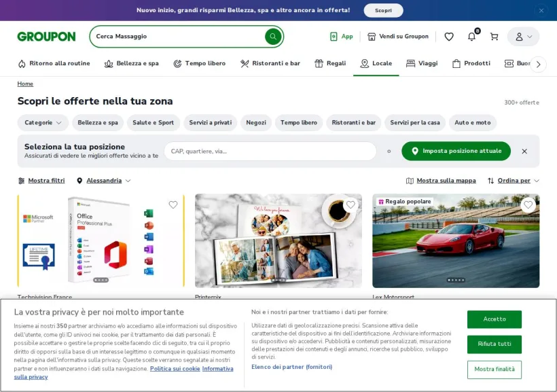Viewport: 557px width, 392px height.
Task: Close the top promo banner
Action: (541, 10)
